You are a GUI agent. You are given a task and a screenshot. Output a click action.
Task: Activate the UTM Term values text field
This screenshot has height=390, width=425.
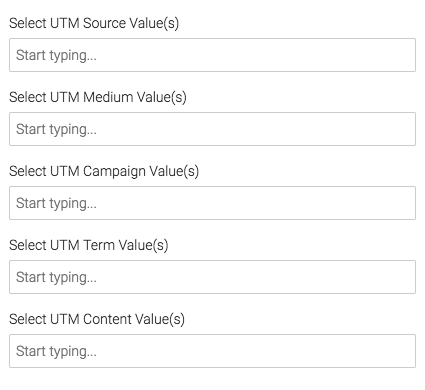click(x=212, y=277)
